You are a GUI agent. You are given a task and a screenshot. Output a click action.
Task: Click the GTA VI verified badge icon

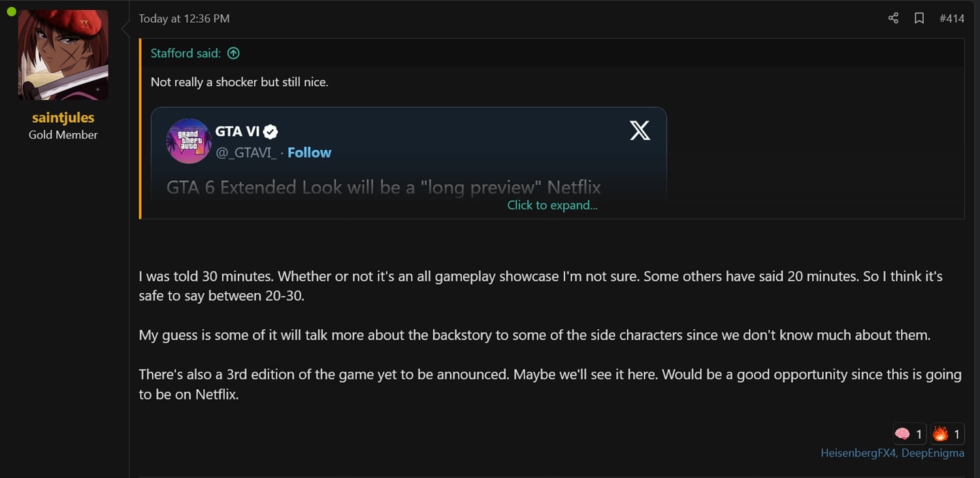(x=270, y=132)
